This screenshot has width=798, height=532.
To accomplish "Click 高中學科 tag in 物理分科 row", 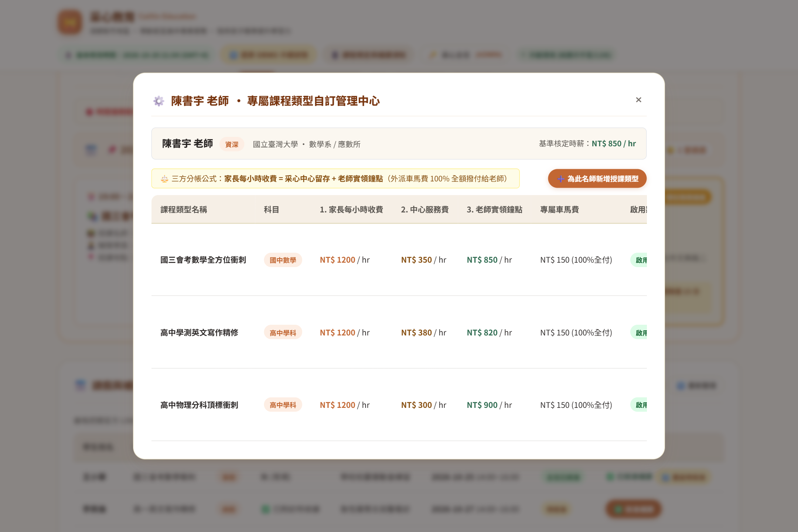I will click(283, 405).
